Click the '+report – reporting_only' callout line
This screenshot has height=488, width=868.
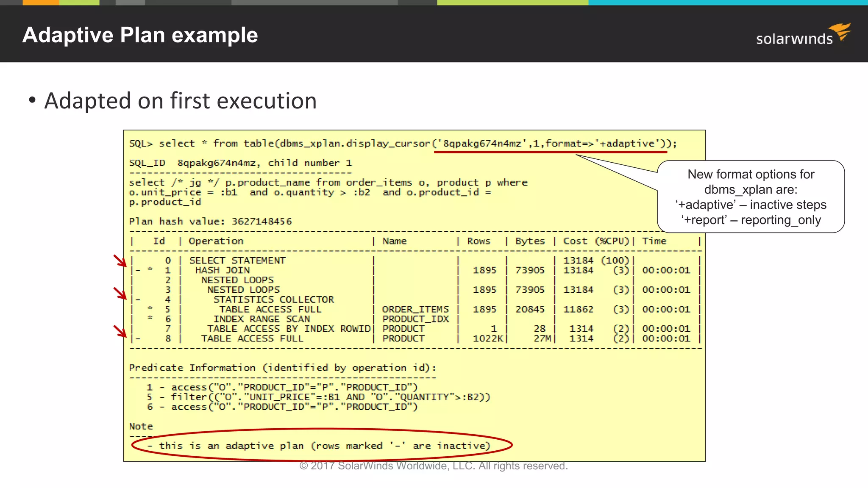[751, 220]
